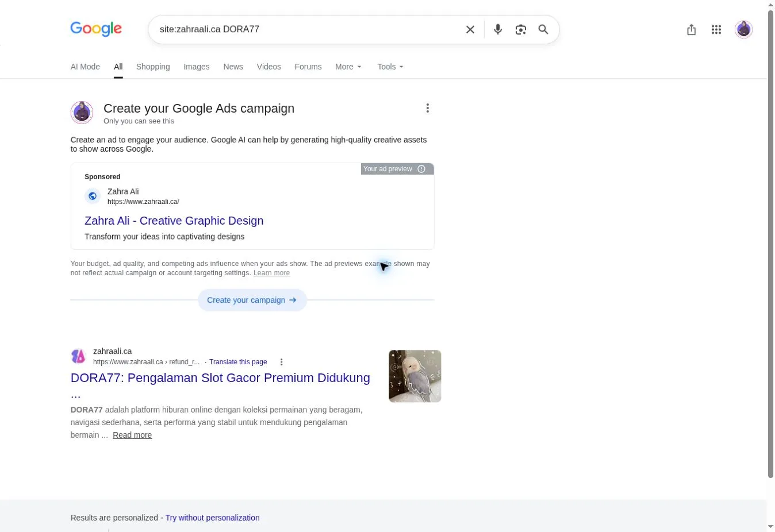
Task: Click the Google logo
Action: point(96,29)
